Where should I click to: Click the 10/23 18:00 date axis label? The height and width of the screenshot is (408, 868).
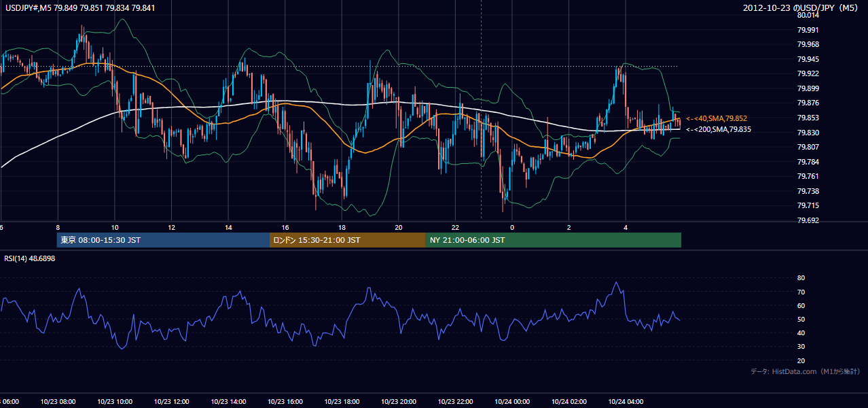[x=342, y=402]
